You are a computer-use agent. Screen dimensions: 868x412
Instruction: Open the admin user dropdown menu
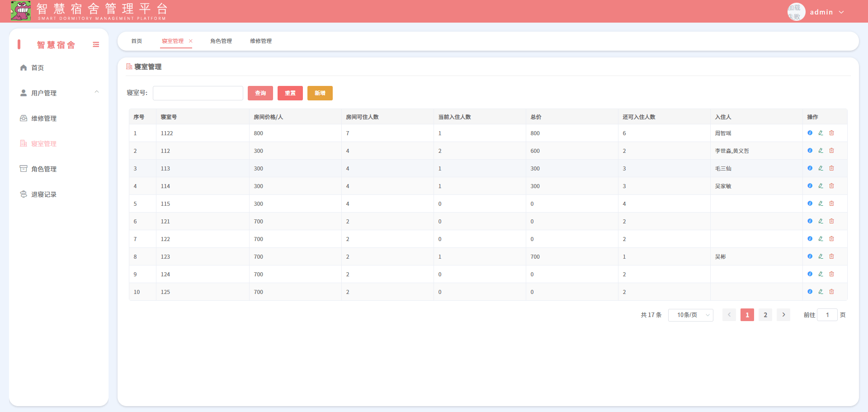tap(826, 12)
